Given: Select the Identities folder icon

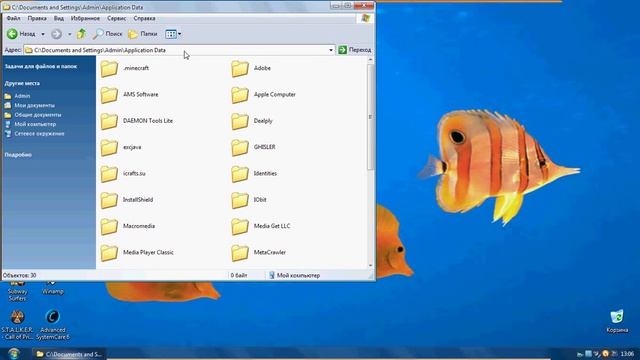Looking at the screenshot, I should point(240,174).
